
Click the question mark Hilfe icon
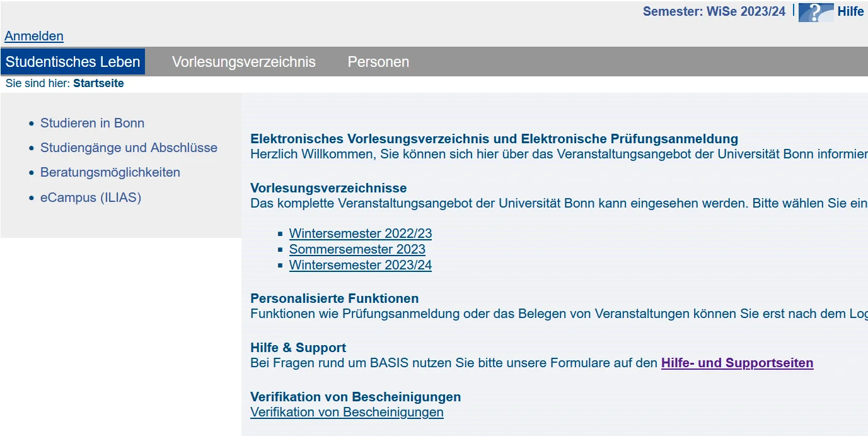click(816, 12)
